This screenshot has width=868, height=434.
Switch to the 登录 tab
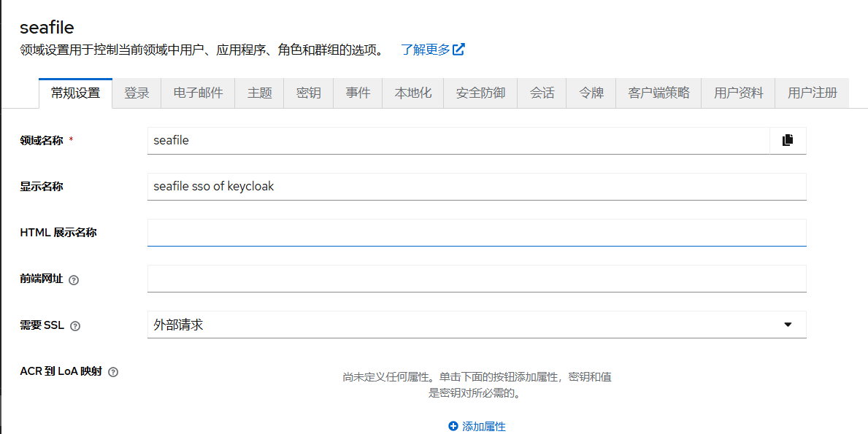[x=137, y=93]
